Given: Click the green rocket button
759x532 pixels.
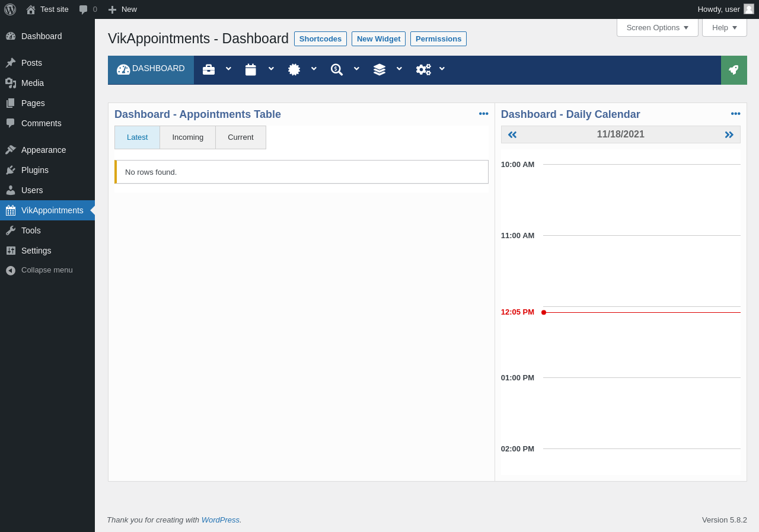Looking at the screenshot, I should tap(734, 70).
